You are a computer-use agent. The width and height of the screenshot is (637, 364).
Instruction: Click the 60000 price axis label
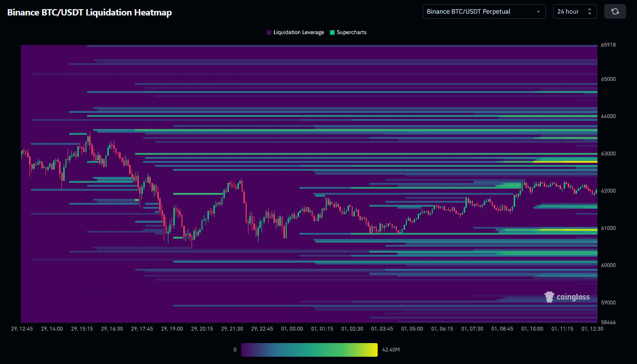608,265
